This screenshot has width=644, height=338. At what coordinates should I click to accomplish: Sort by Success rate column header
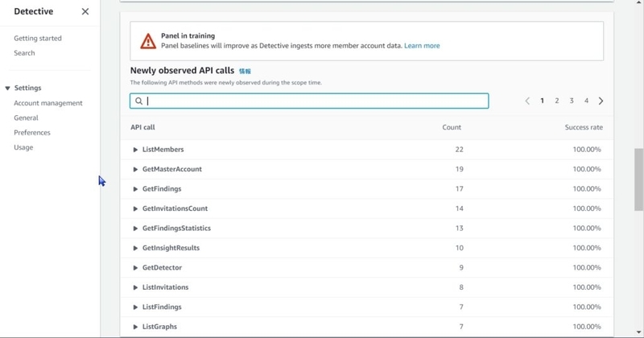584,127
